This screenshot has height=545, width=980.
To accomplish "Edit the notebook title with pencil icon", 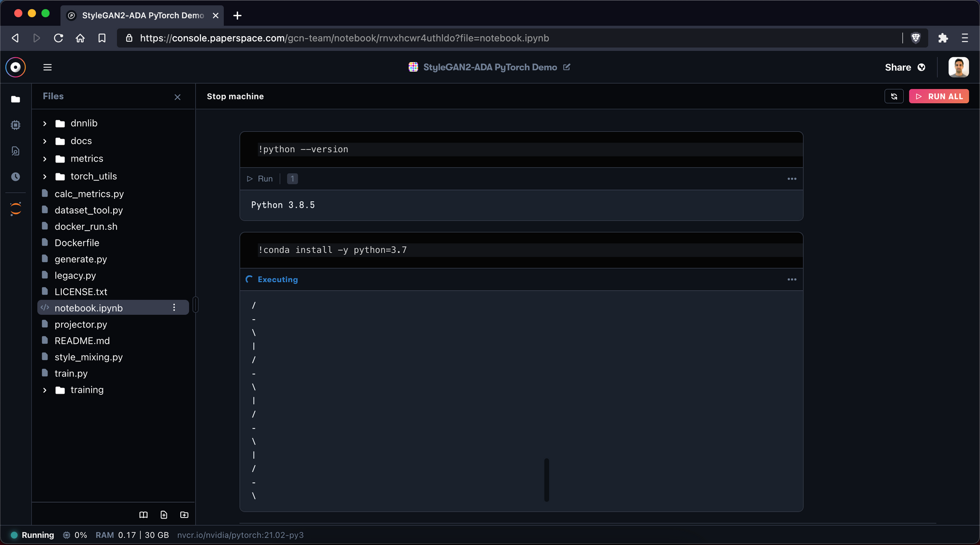I will [x=567, y=67].
